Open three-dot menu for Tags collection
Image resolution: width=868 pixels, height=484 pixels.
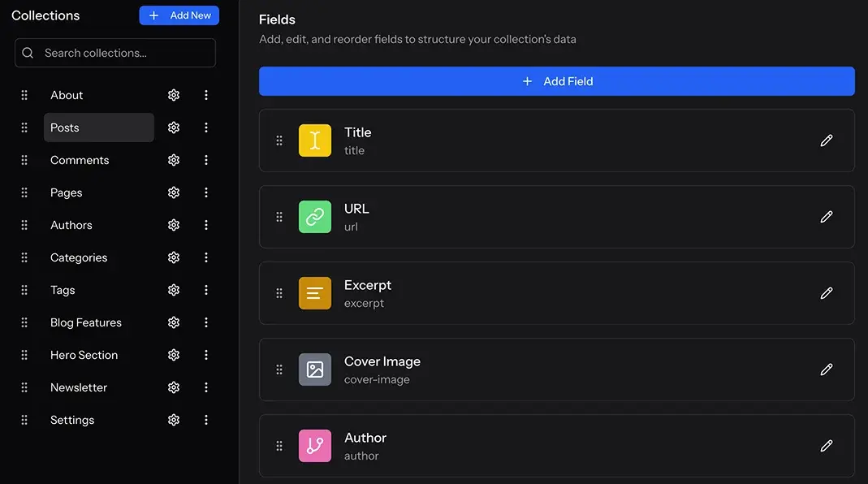[206, 290]
